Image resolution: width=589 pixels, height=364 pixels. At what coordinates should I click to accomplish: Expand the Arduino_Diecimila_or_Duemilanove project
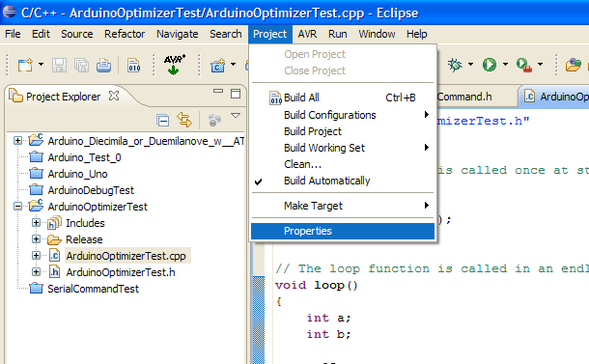17,141
